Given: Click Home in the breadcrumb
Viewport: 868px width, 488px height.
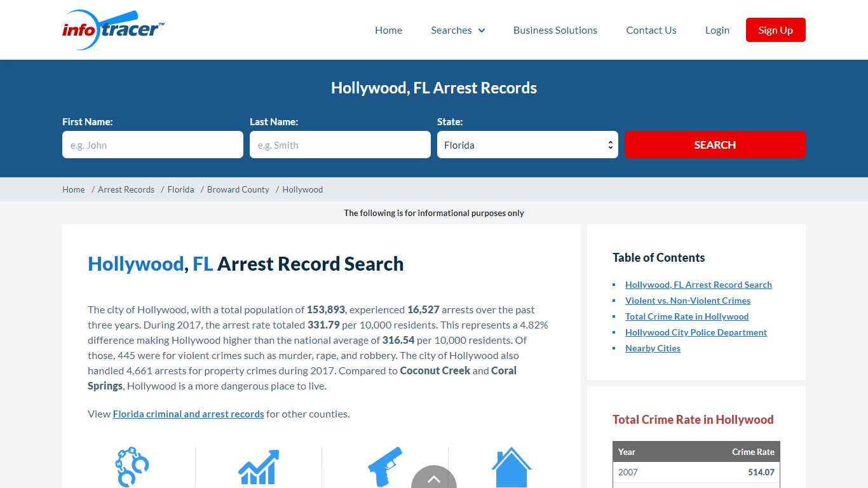Looking at the screenshot, I should (74, 189).
